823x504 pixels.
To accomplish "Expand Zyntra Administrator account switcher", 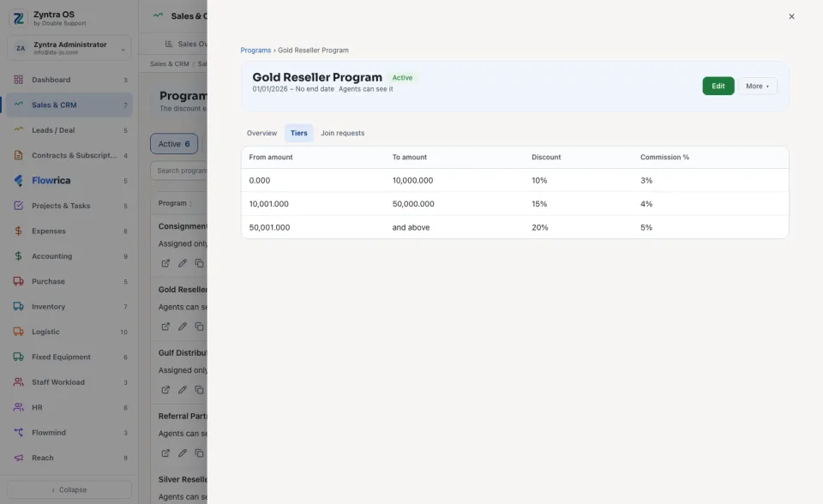I will 69,48.
